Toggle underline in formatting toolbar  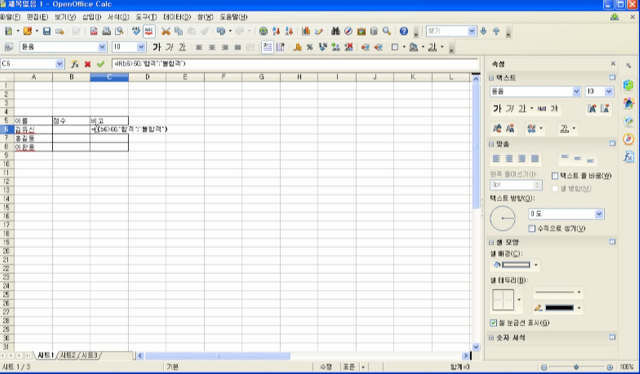(x=182, y=47)
